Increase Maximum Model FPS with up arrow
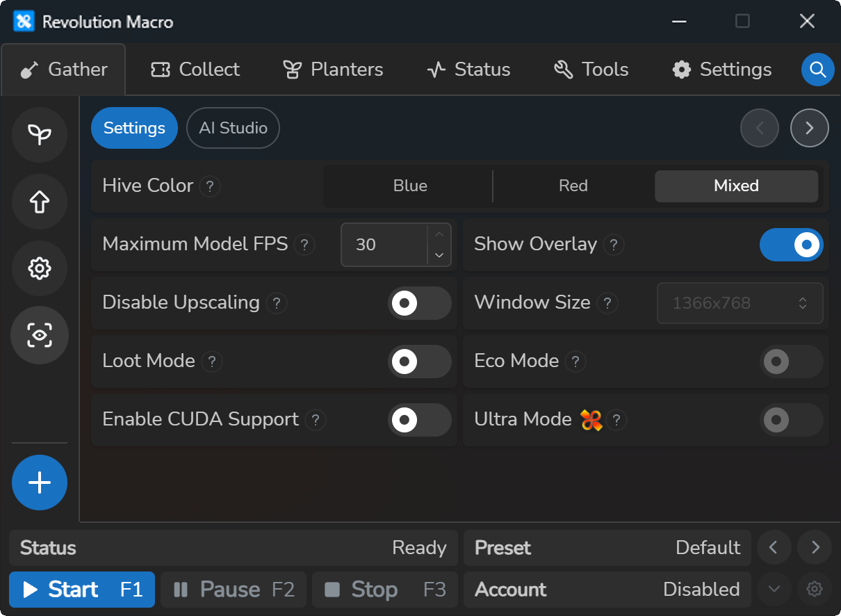The width and height of the screenshot is (841, 616). point(439,235)
